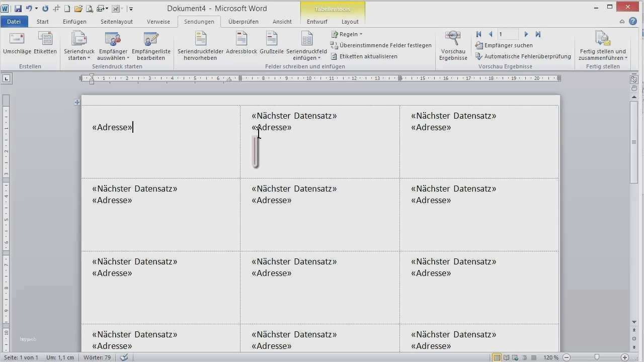The height and width of the screenshot is (362, 644).
Task: Click the Redo/repeat icon
Action: pyautogui.click(x=45, y=9)
